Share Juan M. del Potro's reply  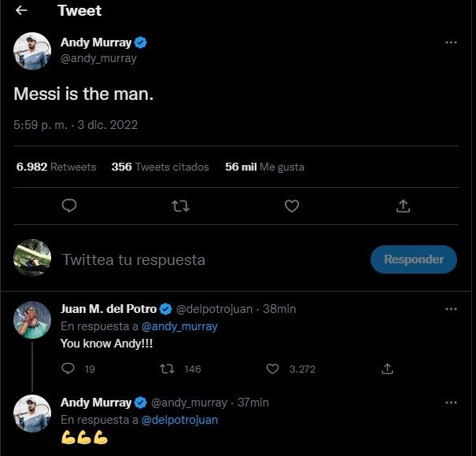tap(387, 369)
